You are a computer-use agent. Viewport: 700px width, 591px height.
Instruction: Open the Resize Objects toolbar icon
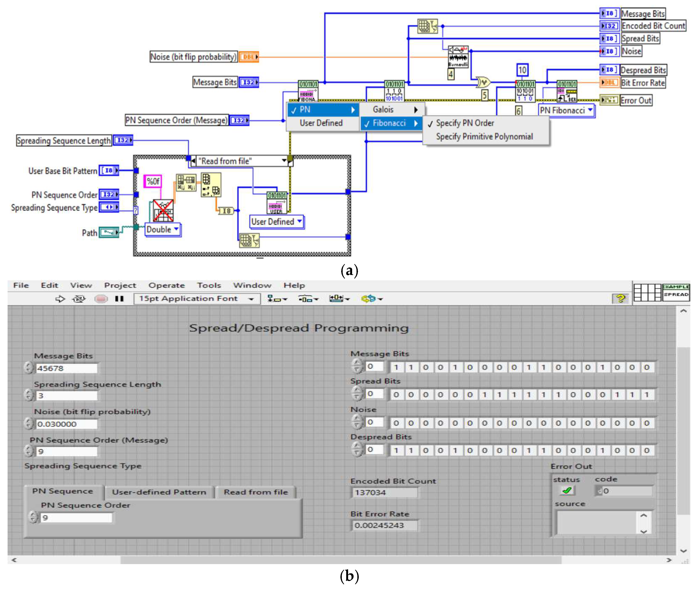tap(339, 299)
